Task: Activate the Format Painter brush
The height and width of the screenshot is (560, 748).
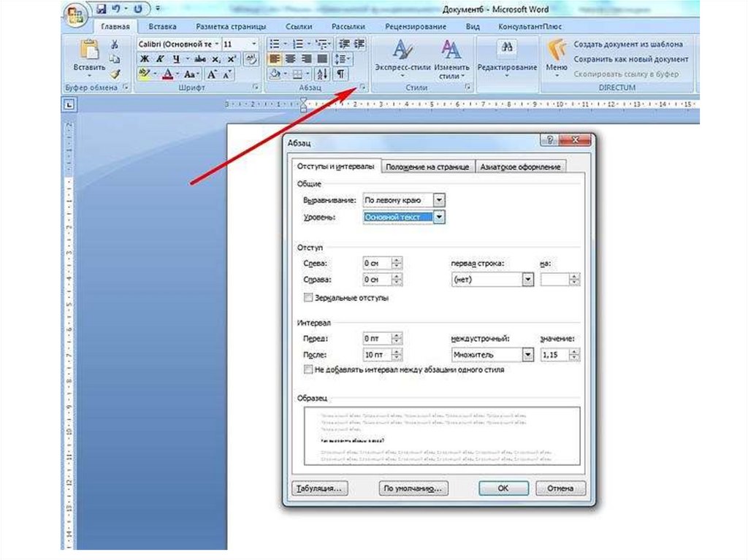Action: 115,74
